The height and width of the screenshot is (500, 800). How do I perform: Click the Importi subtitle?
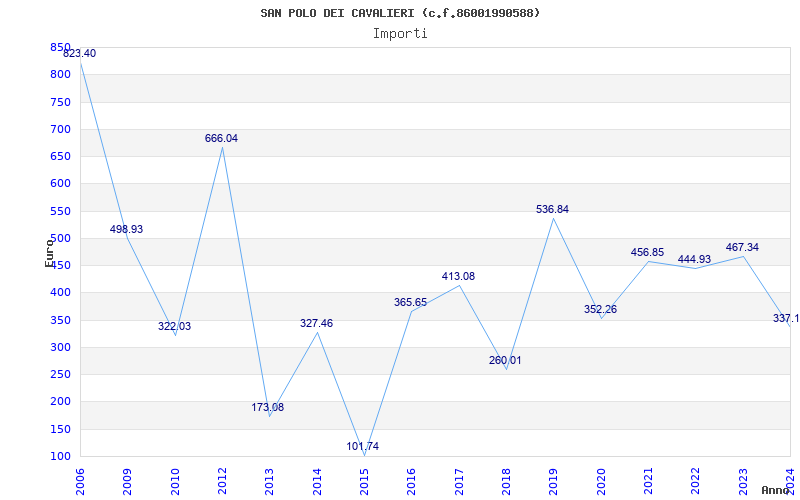(400, 34)
